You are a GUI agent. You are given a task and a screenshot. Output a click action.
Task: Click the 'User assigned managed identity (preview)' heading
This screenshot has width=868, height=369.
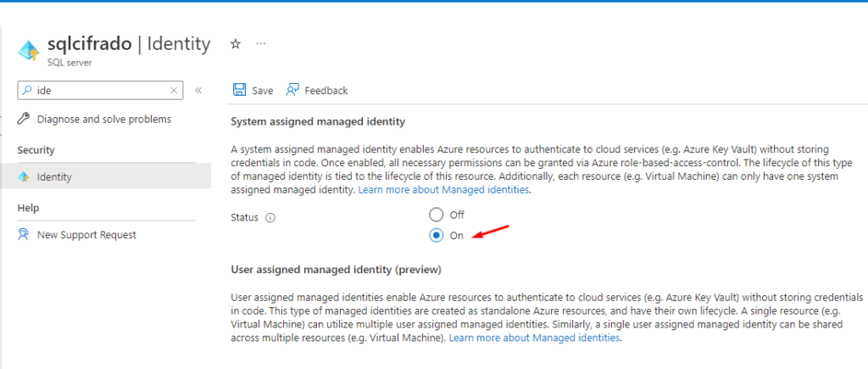coord(336,270)
